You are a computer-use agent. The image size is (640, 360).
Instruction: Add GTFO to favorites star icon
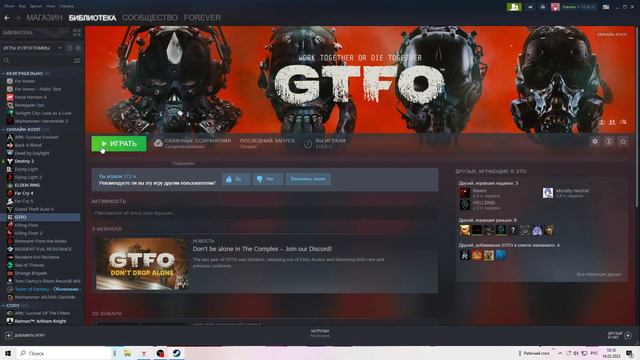pos(622,141)
